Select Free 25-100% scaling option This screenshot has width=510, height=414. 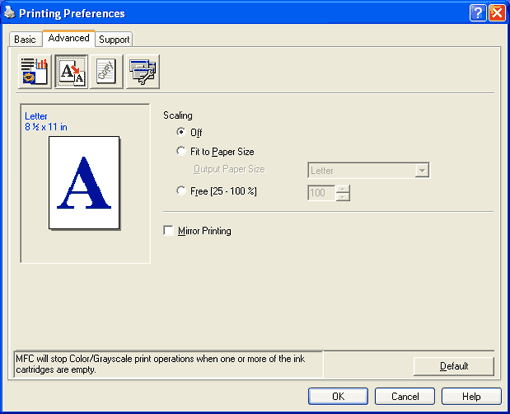coord(181,191)
